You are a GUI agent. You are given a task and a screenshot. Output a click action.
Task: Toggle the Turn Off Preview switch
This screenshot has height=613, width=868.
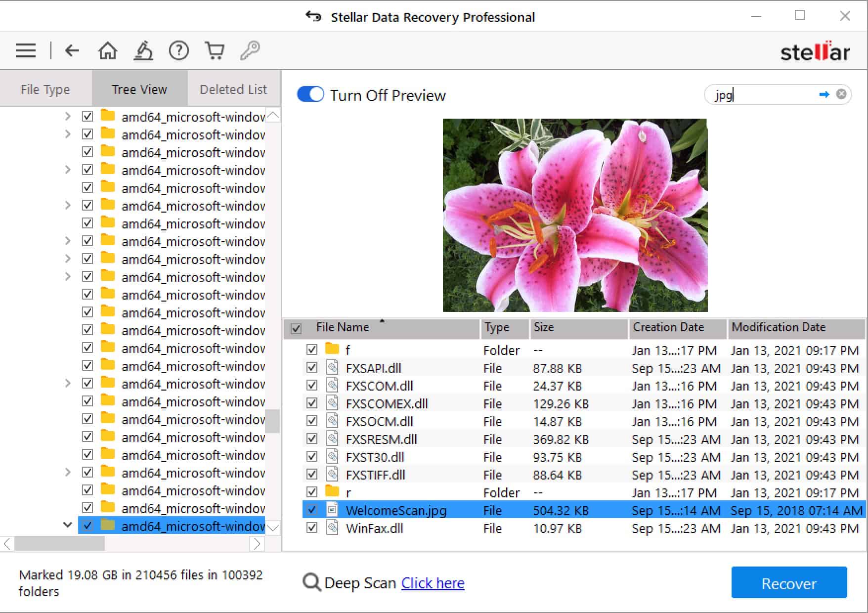click(310, 94)
